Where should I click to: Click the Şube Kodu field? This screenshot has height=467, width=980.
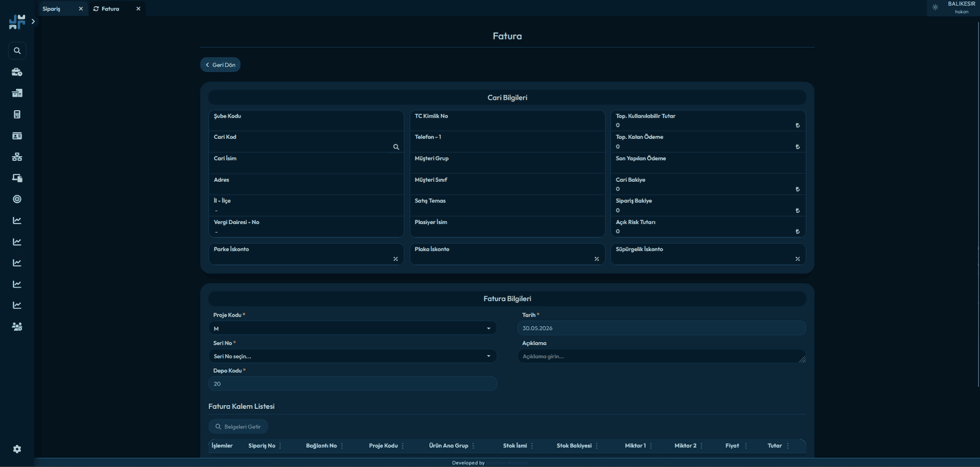tap(306, 121)
